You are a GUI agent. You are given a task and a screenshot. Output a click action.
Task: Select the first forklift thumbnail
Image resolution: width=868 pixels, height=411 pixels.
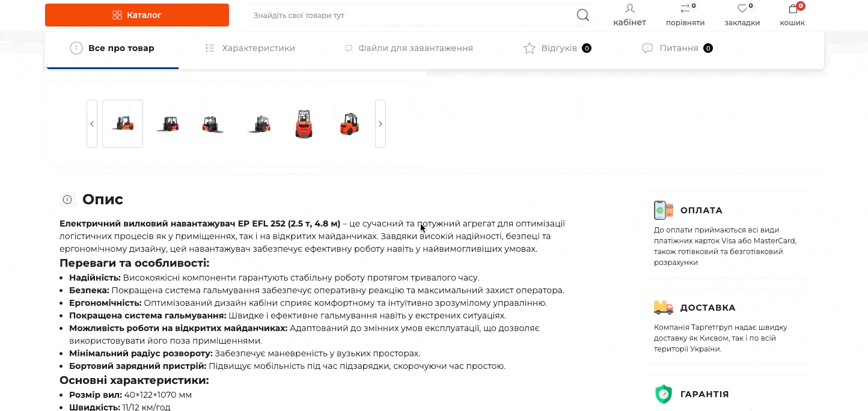coord(123,124)
